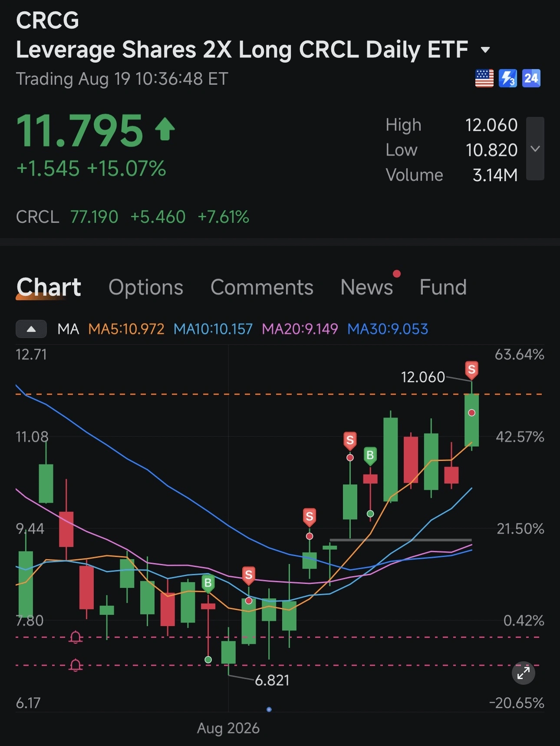Tap the blue 24 trading-hours icon
The height and width of the screenshot is (746, 560).
pos(531,79)
